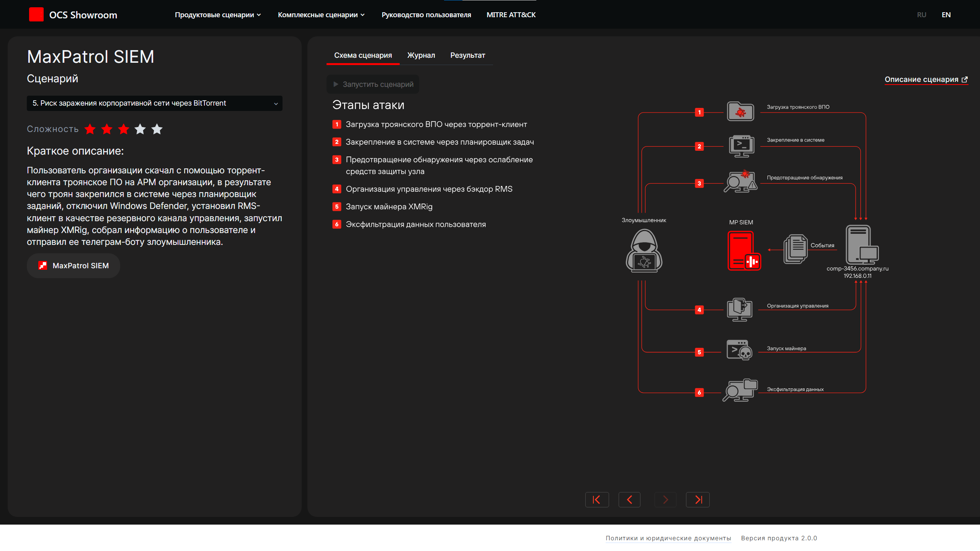980x551 pixels.
Task: Click the system persistence terminal icon
Action: tap(742, 146)
